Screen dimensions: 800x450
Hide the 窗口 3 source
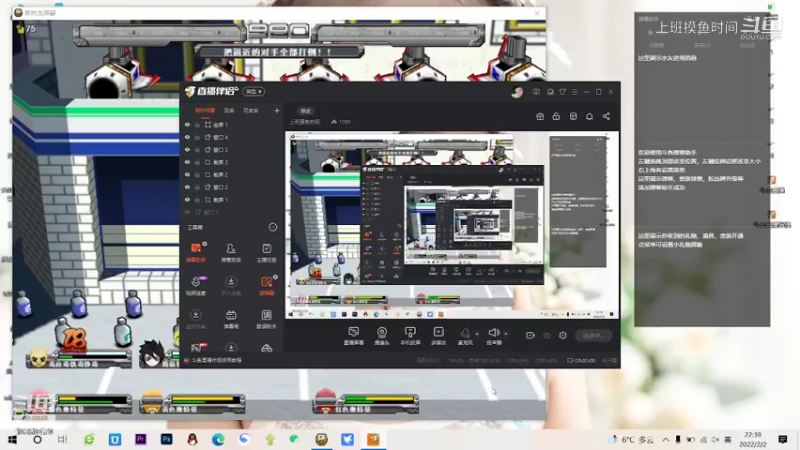(187, 149)
